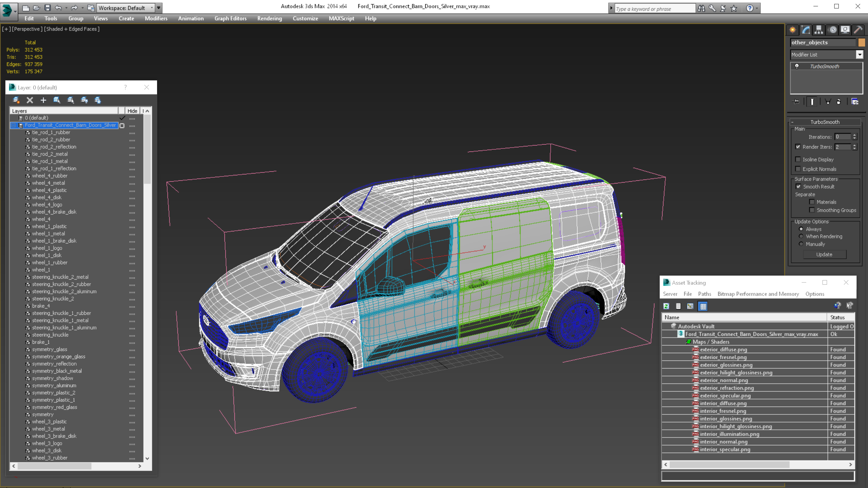The image size is (868, 488).
Task: Toggle the Render Iters checkbox
Action: (798, 146)
